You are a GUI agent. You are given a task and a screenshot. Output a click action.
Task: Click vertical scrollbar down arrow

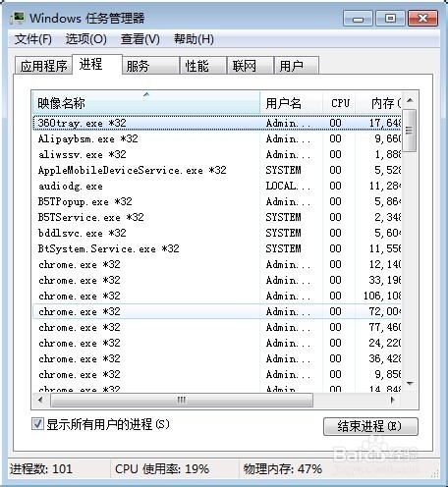point(410,383)
